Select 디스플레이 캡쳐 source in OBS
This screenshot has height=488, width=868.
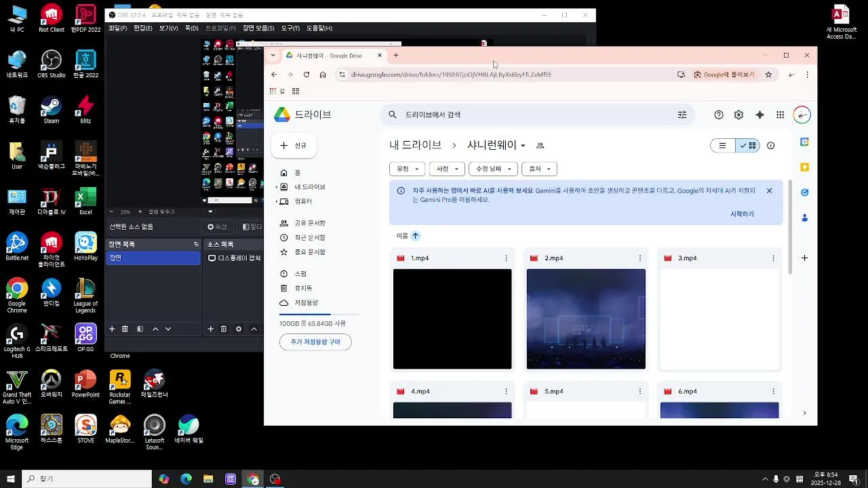(x=234, y=258)
